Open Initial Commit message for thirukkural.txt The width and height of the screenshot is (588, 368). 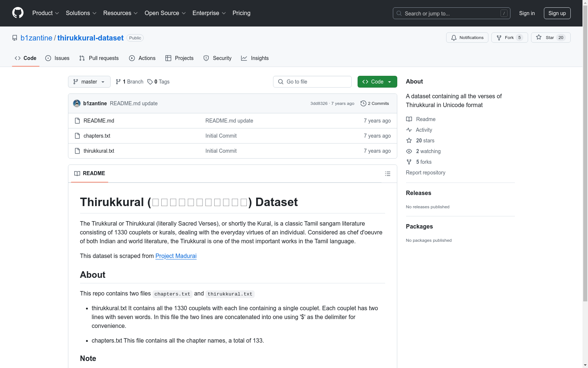pos(221,151)
